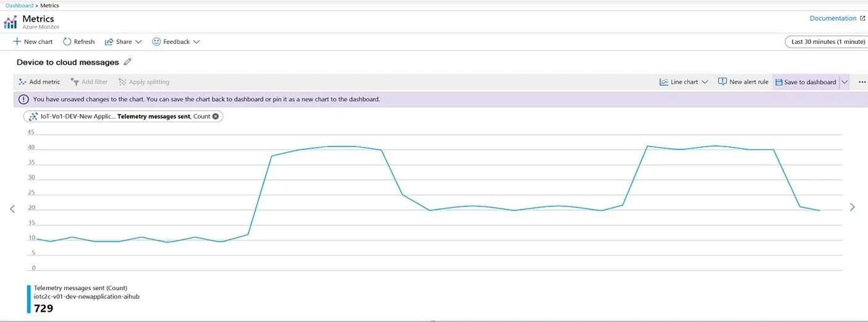Click the legend color bar
This screenshot has width=868, height=322.
tap(28, 299)
